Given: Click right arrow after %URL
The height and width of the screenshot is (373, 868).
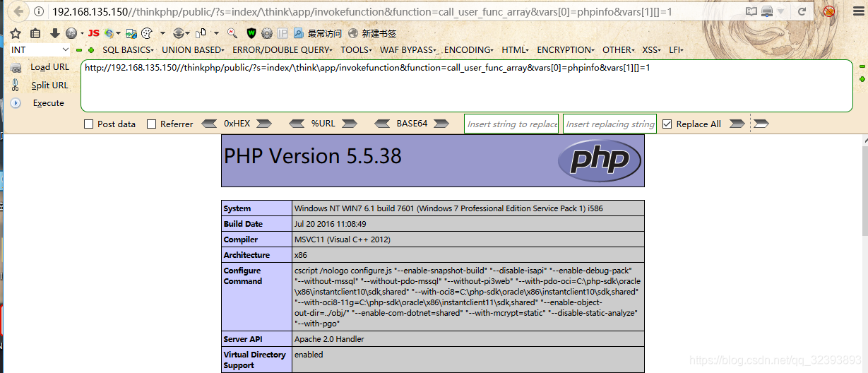Looking at the screenshot, I should (x=350, y=124).
